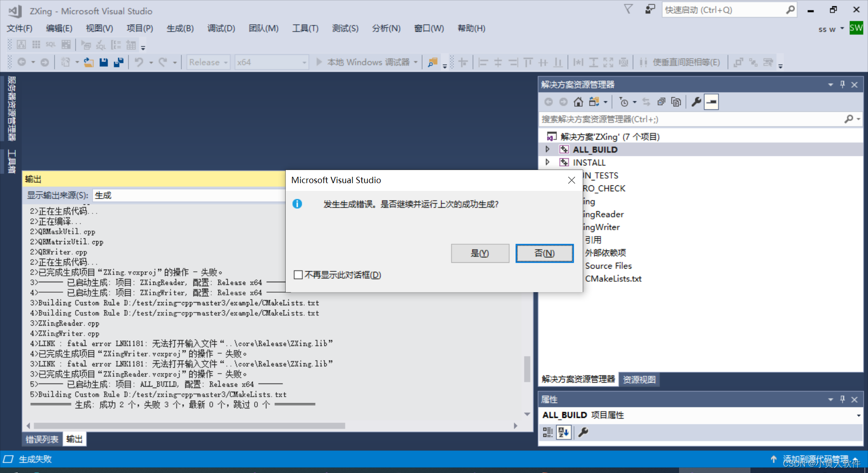
Task: Open the debugger target dropdown arrow
Action: (415, 62)
